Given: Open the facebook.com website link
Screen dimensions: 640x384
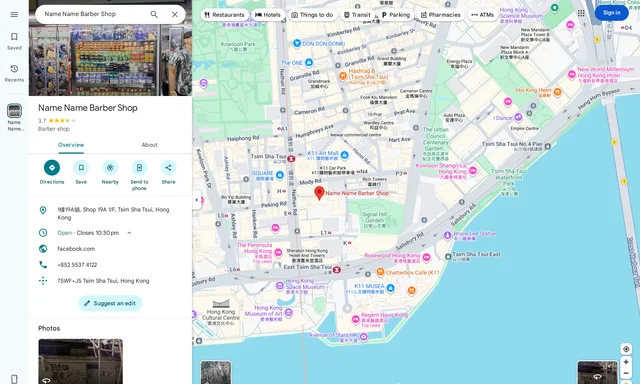Looking at the screenshot, I should [76, 249].
